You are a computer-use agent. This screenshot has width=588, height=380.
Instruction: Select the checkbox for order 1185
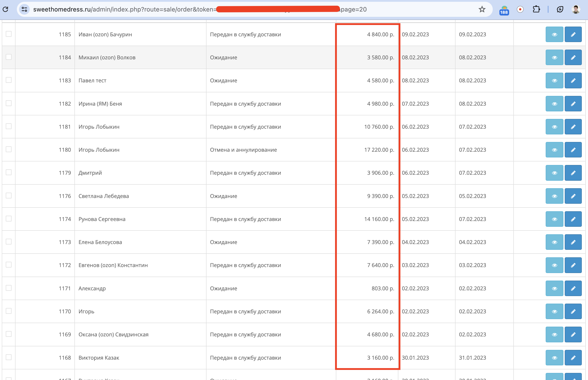click(9, 34)
